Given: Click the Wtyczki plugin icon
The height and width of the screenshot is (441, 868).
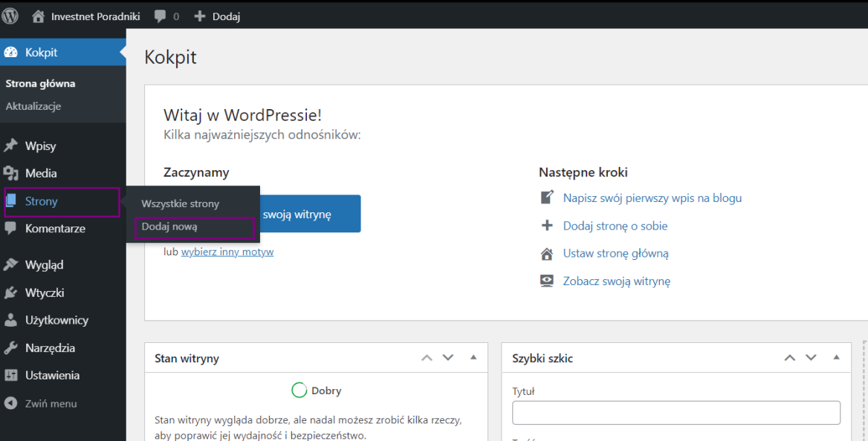Looking at the screenshot, I should [10, 293].
